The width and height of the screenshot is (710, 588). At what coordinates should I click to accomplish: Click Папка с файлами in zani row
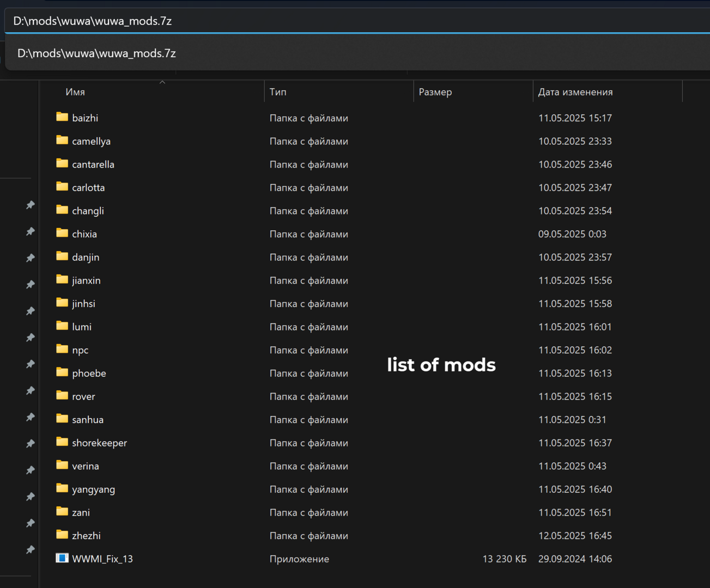[309, 513]
